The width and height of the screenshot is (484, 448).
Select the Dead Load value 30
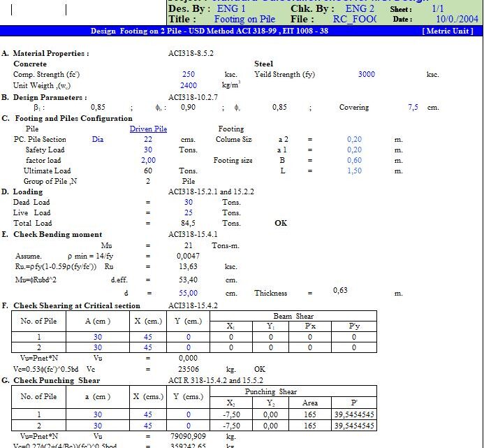point(189,203)
